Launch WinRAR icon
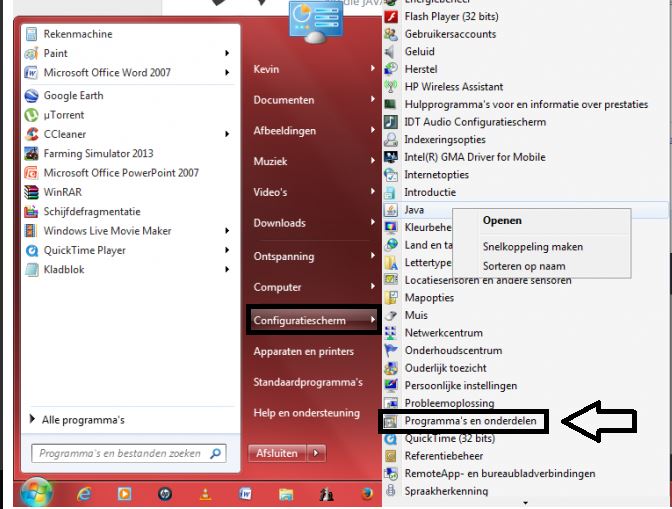 click(x=32, y=192)
